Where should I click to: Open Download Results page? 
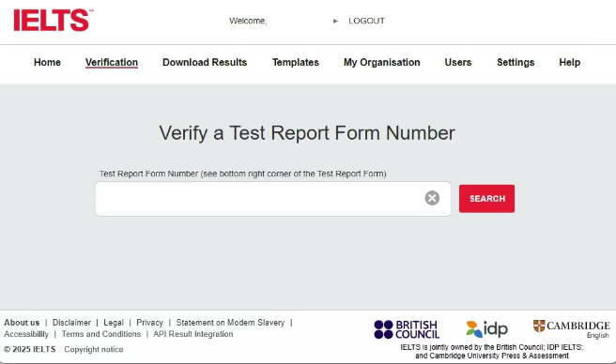pyautogui.click(x=205, y=63)
